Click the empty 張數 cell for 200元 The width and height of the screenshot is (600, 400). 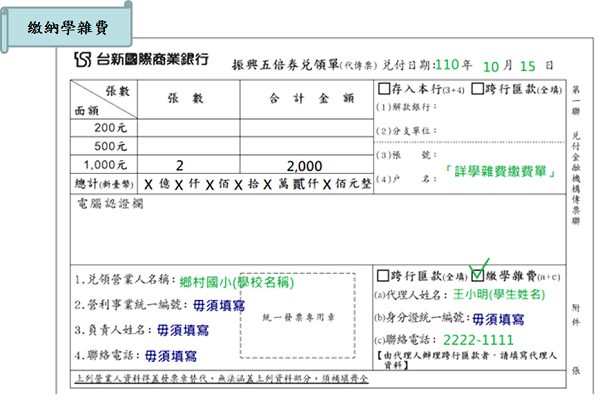pyautogui.click(x=189, y=128)
